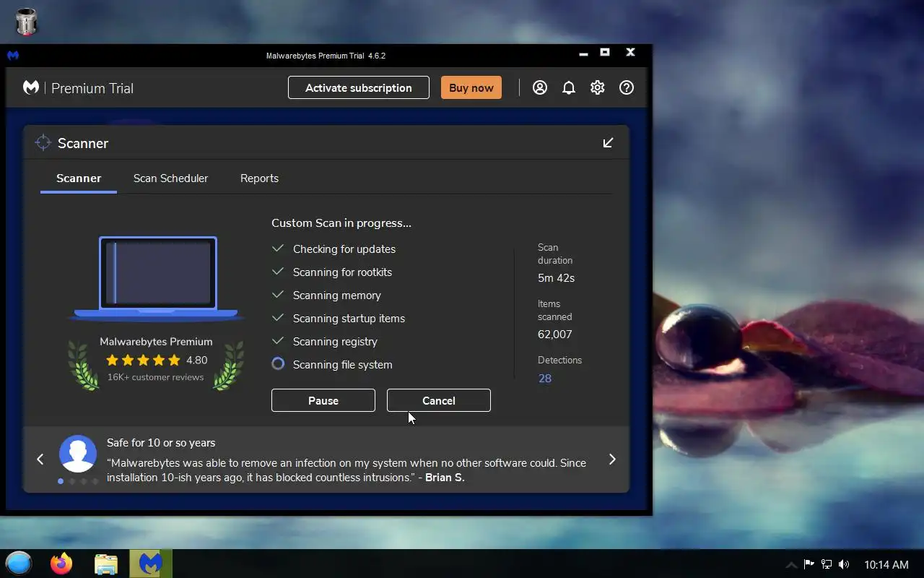Viewport: 924px width, 578px height.
Task: Switch to the Scan Scheduler tab
Action: [170, 178]
